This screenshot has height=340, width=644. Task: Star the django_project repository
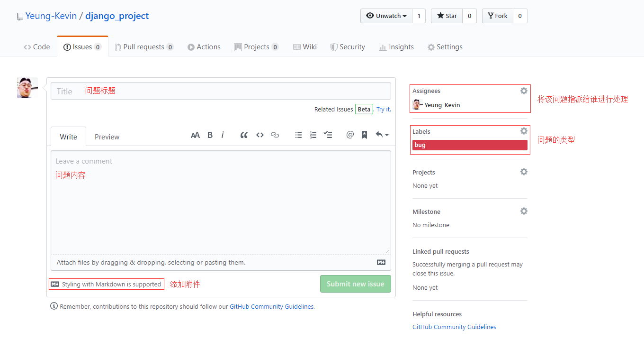(x=447, y=16)
